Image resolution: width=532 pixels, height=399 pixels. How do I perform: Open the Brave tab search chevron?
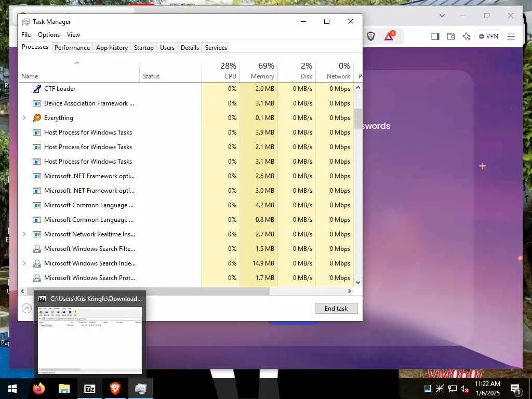(x=442, y=16)
